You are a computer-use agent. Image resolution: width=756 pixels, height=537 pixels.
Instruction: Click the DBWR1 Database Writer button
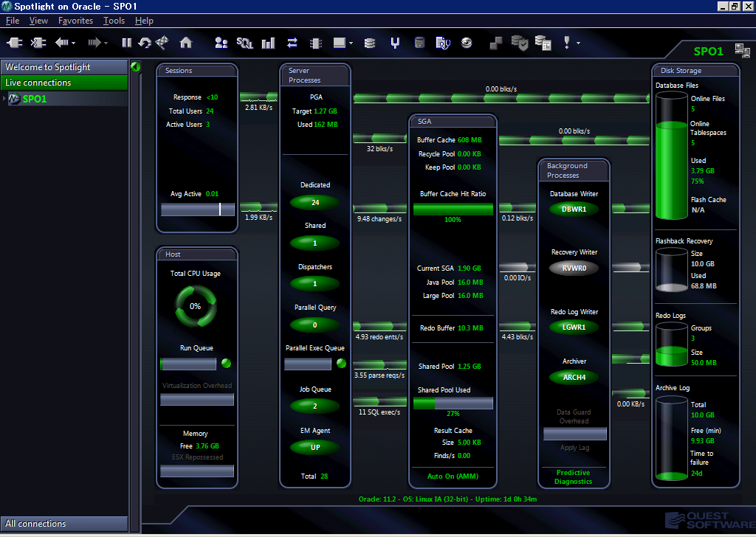[x=574, y=209]
